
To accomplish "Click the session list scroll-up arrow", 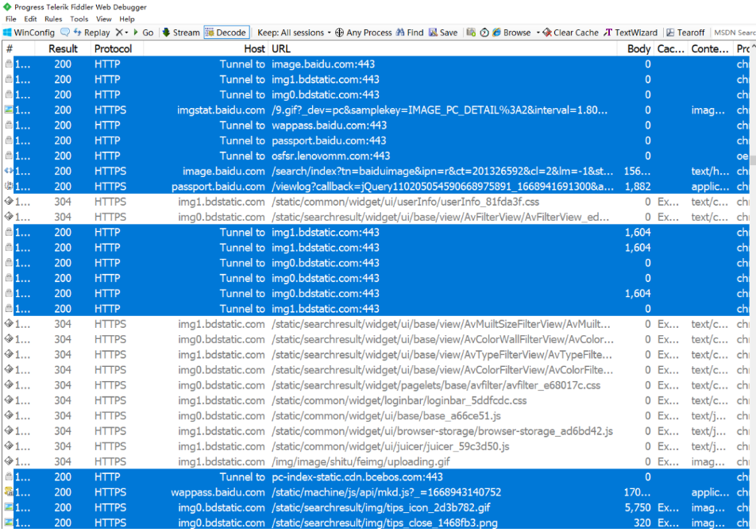I will (x=753, y=47).
